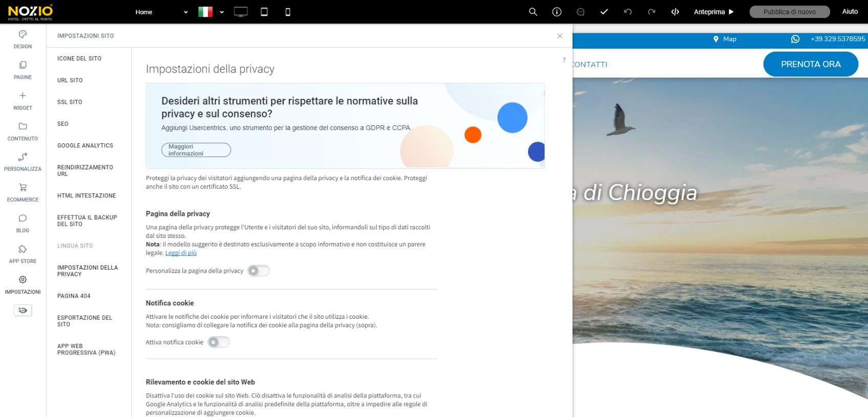Screen dimensions: 868x417
Task: Select Google Analytics settings item
Action: (85, 146)
